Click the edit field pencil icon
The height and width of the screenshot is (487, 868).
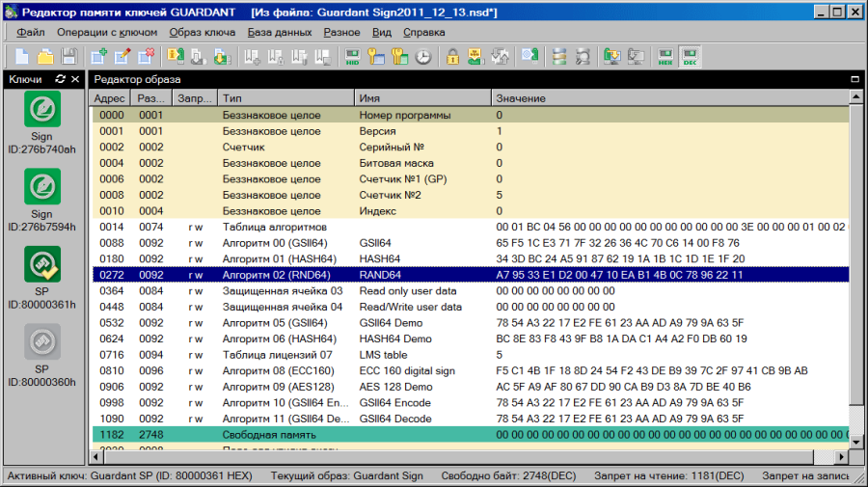tap(122, 57)
